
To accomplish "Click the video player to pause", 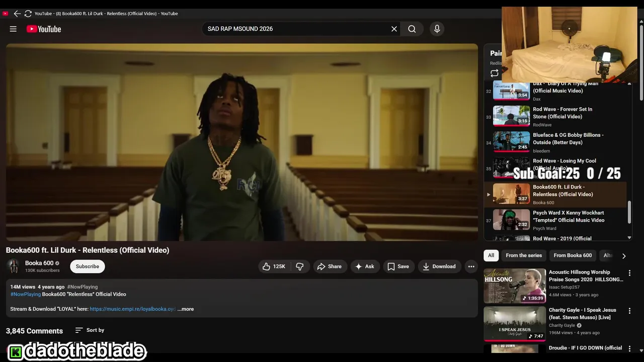I will pyautogui.click(x=242, y=142).
